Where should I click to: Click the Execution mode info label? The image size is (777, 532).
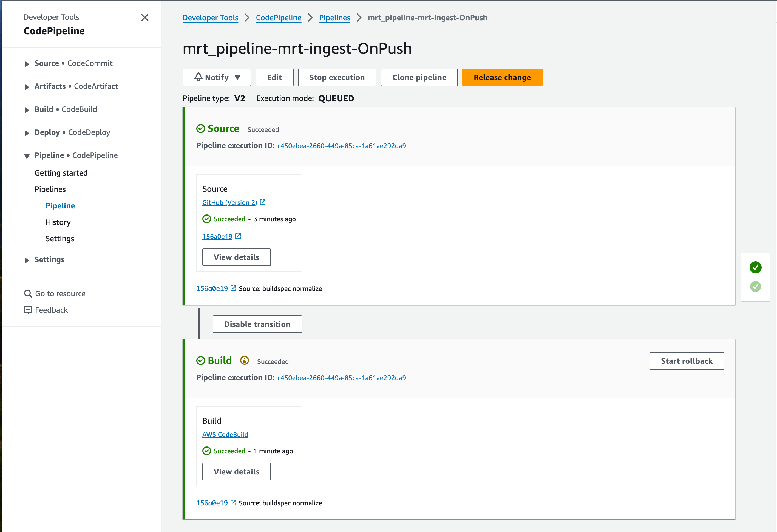[x=285, y=98]
